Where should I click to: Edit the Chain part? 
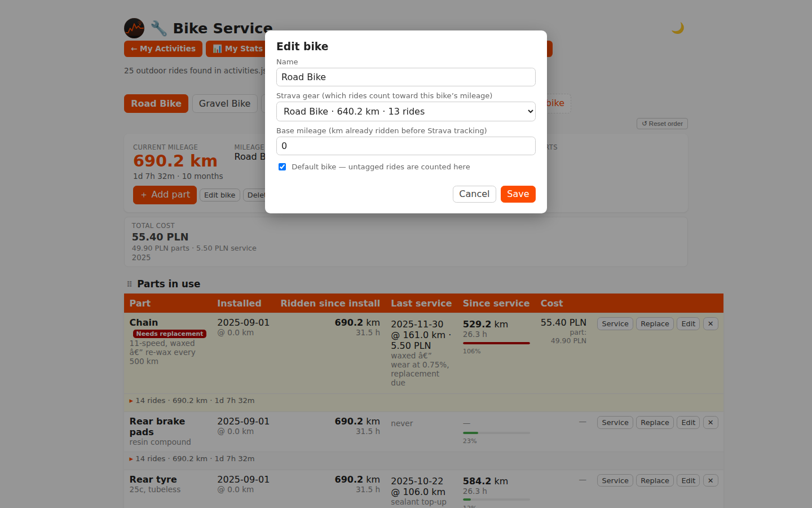[688, 324]
